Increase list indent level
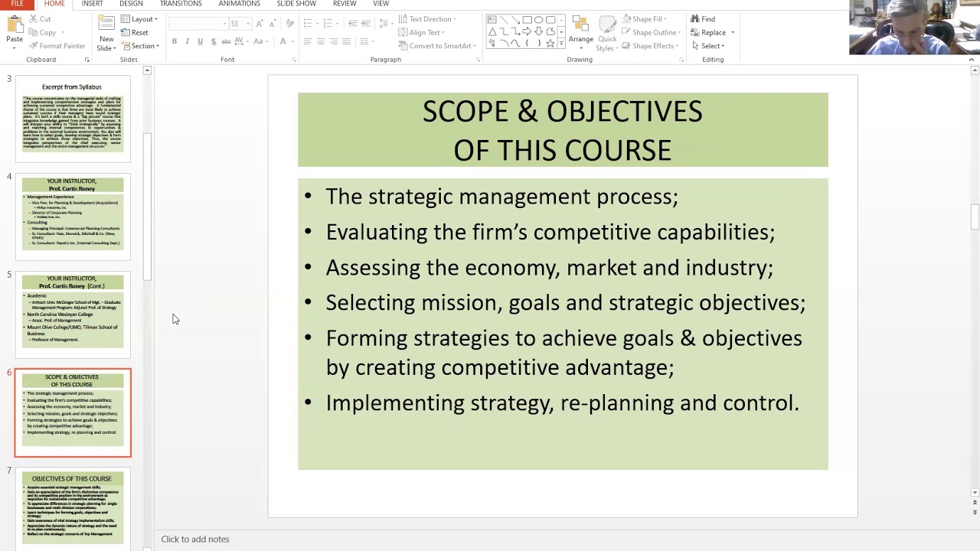The width and height of the screenshot is (980, 551). (366, 24)
